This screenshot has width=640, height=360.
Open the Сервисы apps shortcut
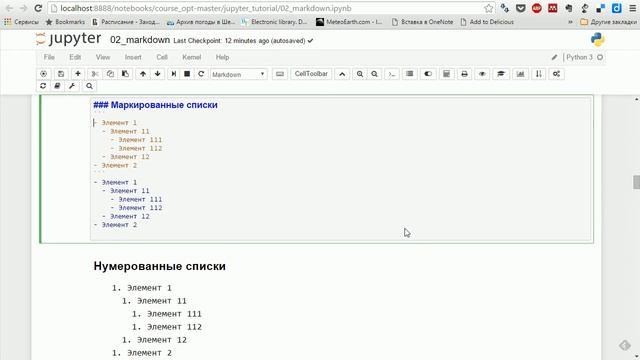21,22
